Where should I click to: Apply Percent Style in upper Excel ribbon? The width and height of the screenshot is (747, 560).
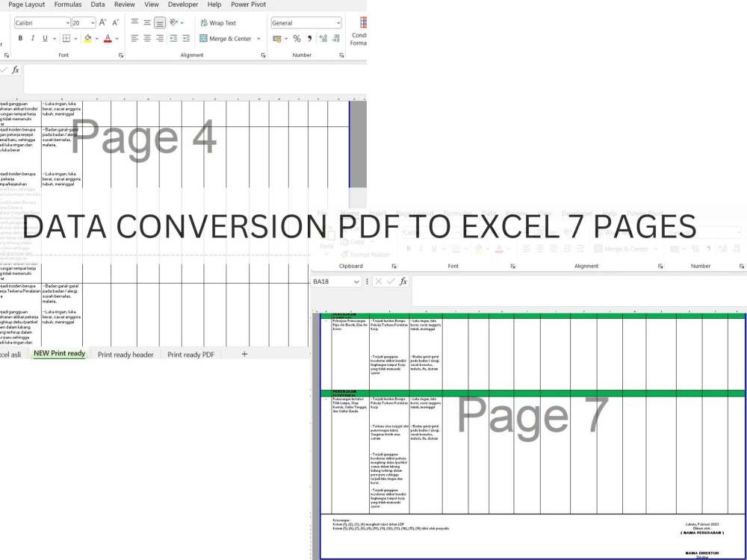coord(297,38)
